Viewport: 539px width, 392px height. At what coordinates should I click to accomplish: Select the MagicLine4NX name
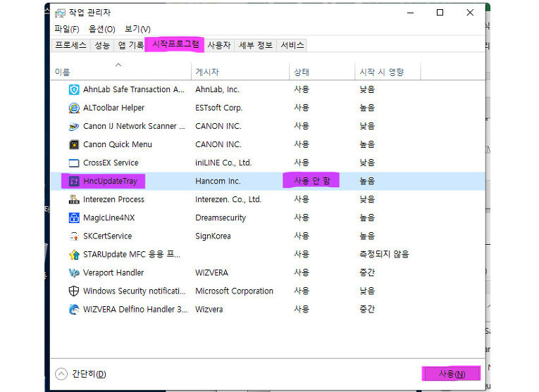pos(109,217)
